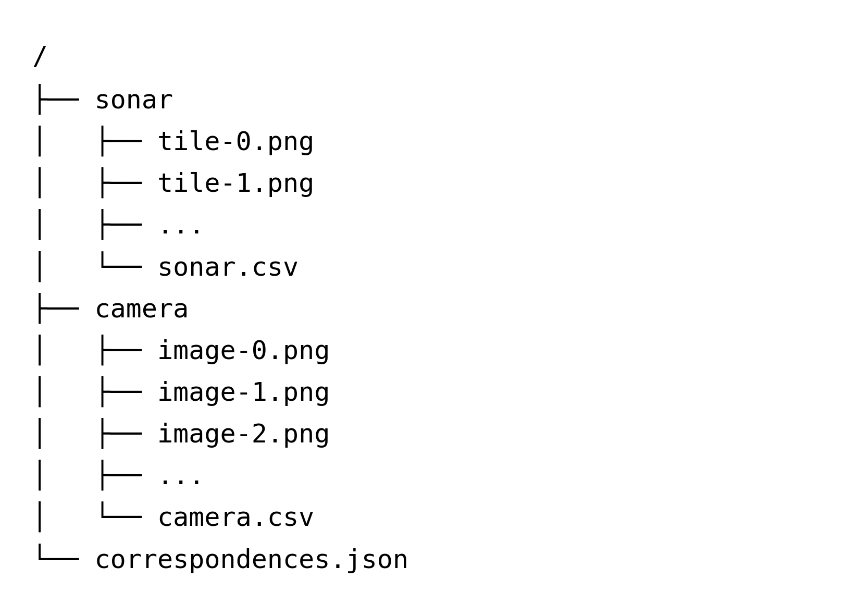
Task: Select image-0.png file
Action: point(243,351)
